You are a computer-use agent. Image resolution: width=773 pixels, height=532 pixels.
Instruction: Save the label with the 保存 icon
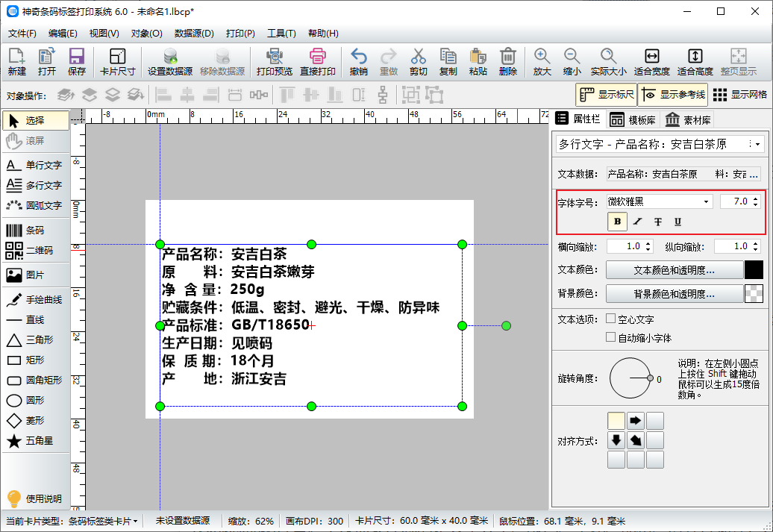[77, 62]
